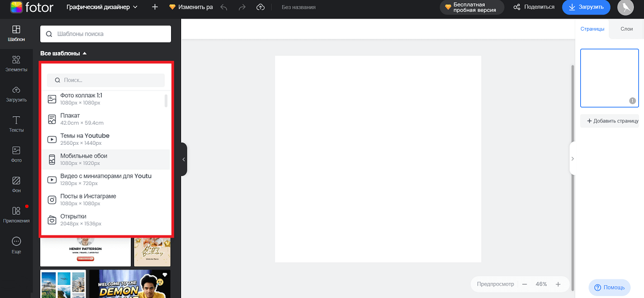Open the Элементы sidebar panel

point(16,64)
